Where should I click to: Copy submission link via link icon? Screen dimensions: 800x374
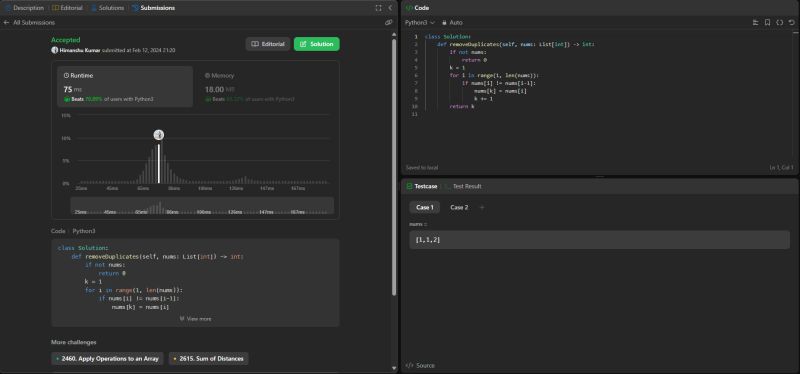388,22
